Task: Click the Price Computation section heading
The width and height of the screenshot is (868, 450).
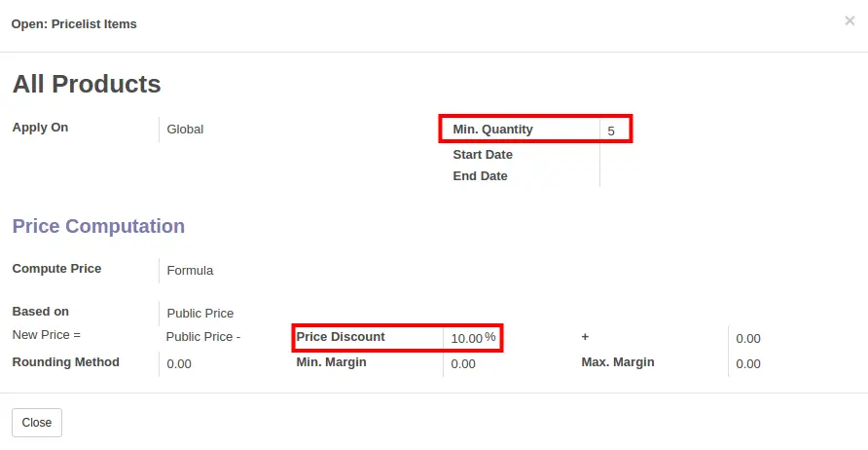Action: [98, 226]
